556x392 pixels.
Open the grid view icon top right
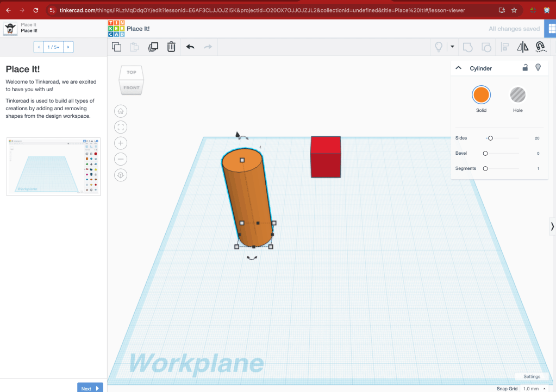pos(551,29)
